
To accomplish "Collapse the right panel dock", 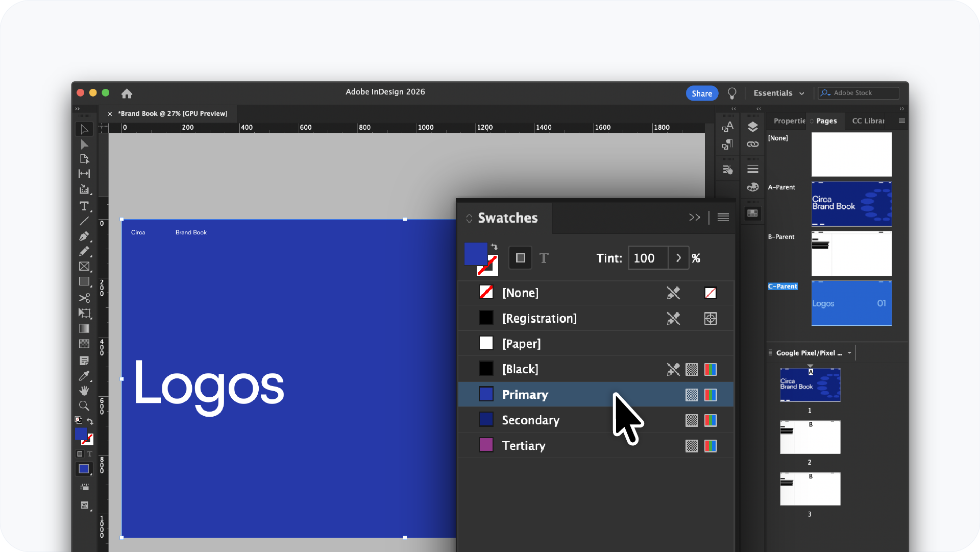I will (902, 109).
